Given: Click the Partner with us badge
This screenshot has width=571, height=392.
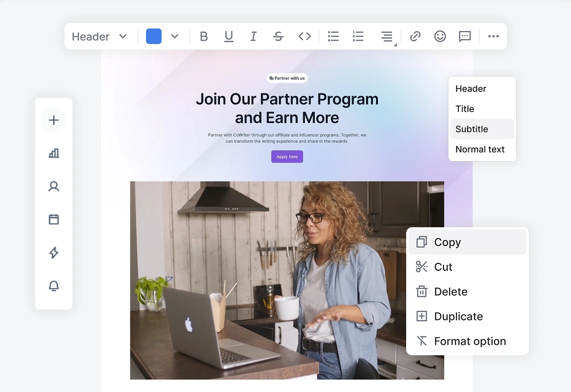Looking at the screenshot, I should 287,78.
